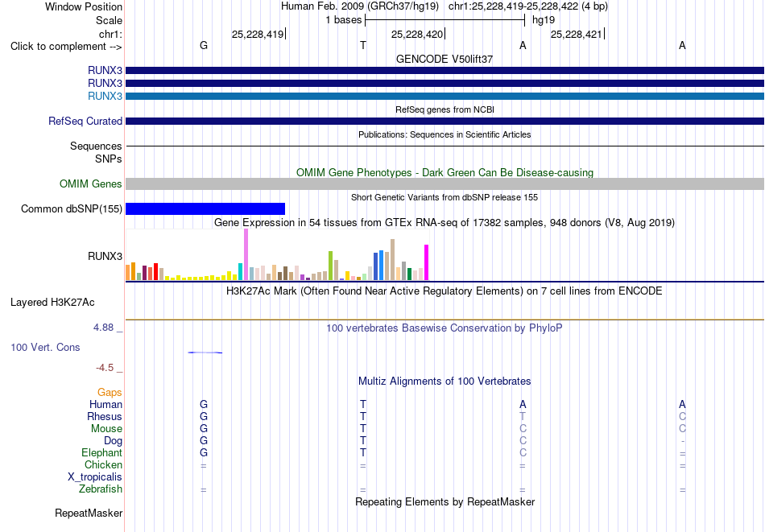The image size is (765, 532).
Task: Open the H3K27Ac Mark ENCODE track title
Action: click(x=445, y=291)
